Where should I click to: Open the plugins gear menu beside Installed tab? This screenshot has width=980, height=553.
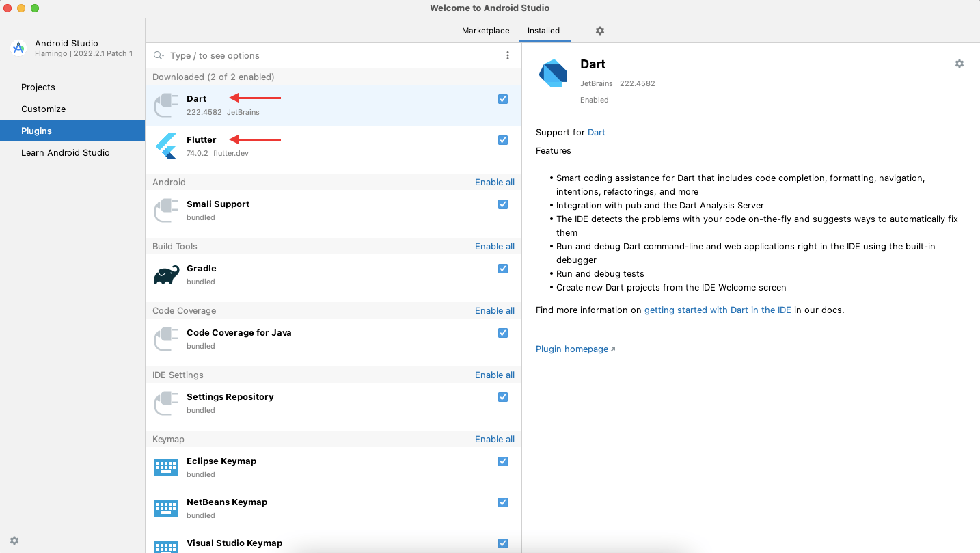(x=600, y=31)
